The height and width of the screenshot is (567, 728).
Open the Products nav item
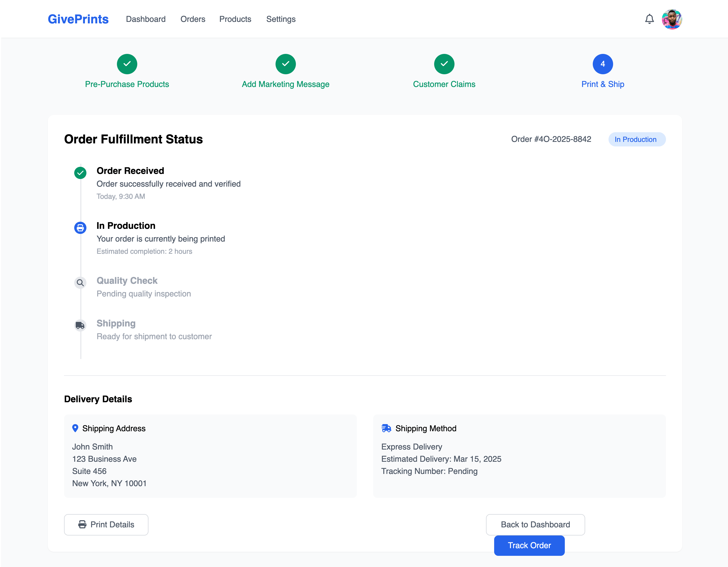tap(235, 19)
